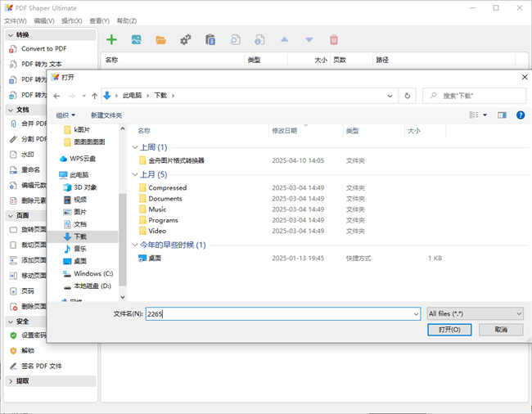Click the red trash delete icon

coord(334,39)
